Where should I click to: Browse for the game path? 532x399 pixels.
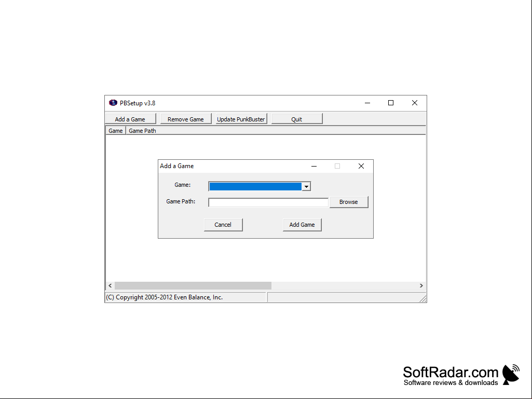point(349,202)
